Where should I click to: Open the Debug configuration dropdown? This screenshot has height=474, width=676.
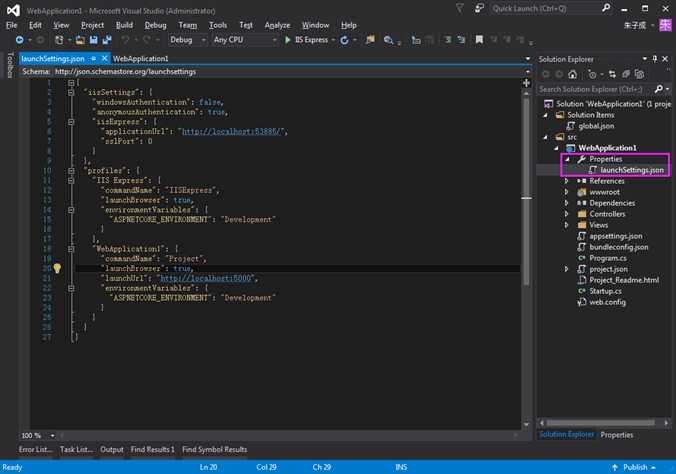[x=188, y=40]
